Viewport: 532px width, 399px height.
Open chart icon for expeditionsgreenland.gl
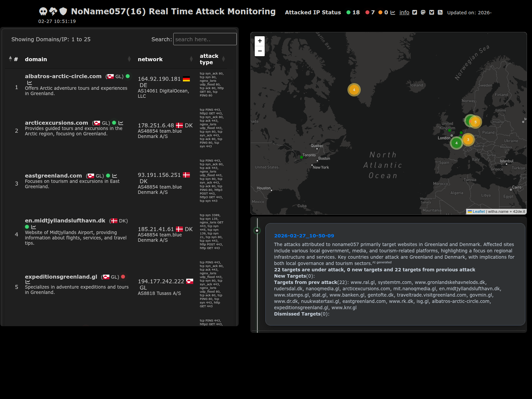pyautogui.click(x=28, y=282)
